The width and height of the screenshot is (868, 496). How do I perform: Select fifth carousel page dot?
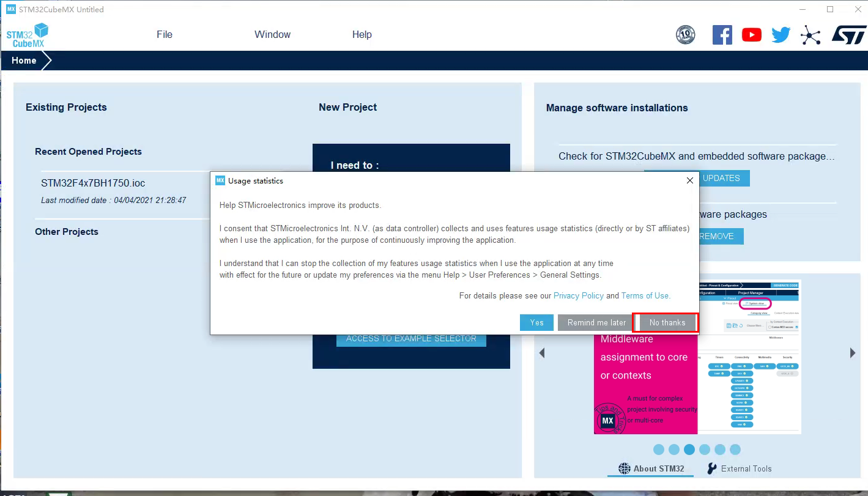click(720, 450)
